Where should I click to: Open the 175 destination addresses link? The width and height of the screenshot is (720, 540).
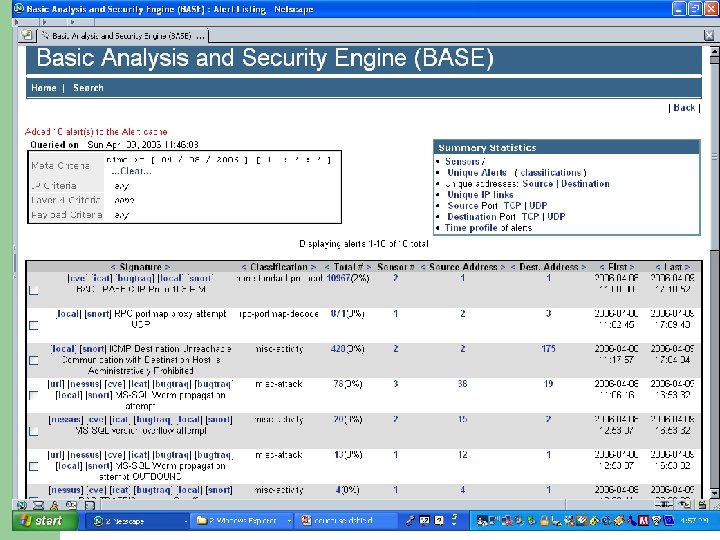tap(548, 349)
